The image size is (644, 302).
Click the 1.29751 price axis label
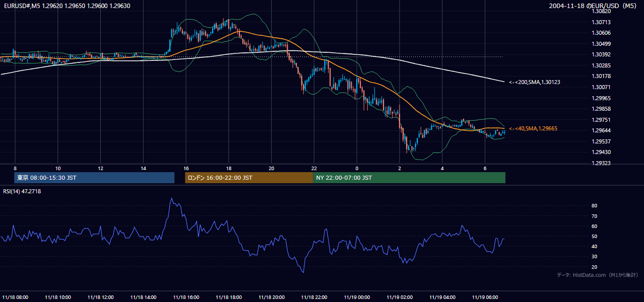(x=602, y=120)
